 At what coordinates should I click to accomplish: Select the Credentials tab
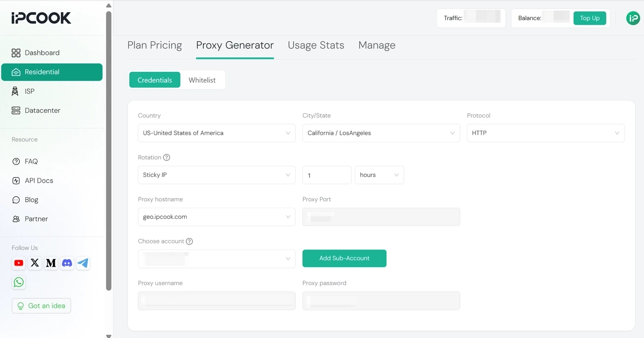155,80
